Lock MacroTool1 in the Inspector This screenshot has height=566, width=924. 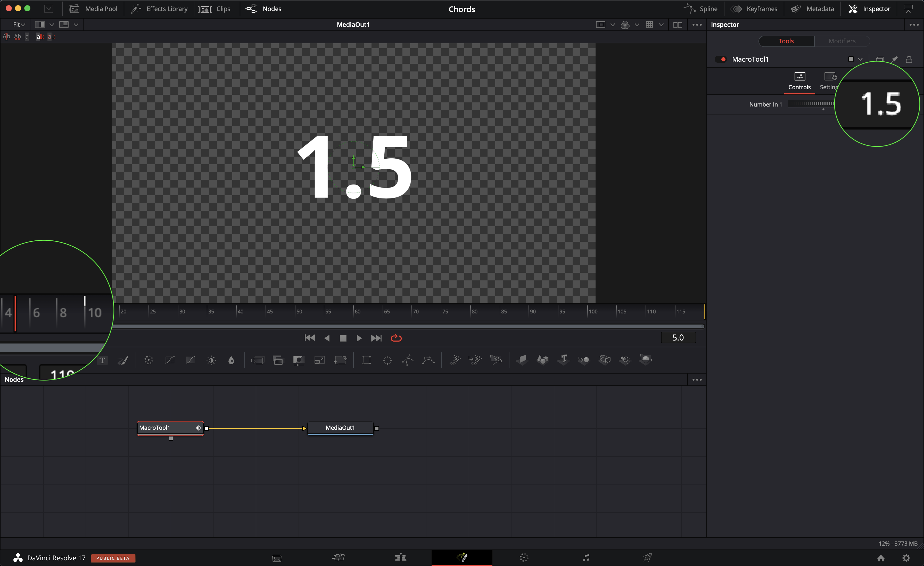click(x=909, y=59)
